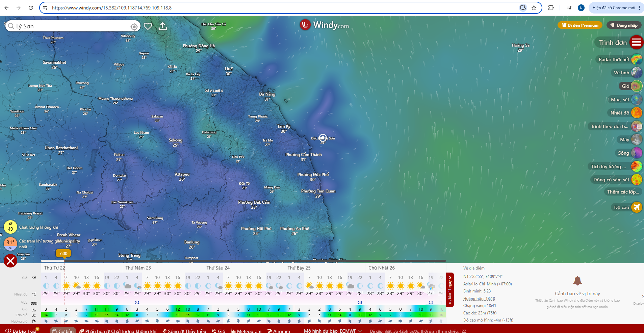Toggle temperature unit °C

[34, 294]
